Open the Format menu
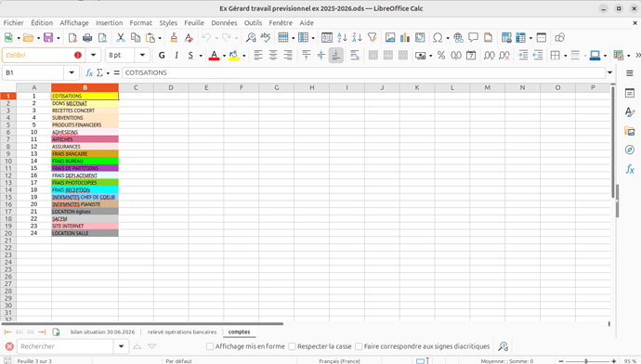The image size is (641, 364). coord(140,23)
